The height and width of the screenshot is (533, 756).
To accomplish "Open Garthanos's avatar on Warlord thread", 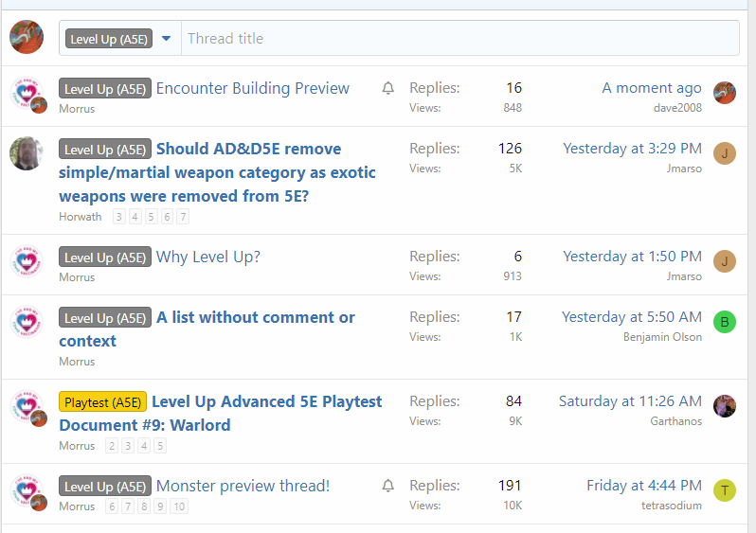I will click(724, 406).
